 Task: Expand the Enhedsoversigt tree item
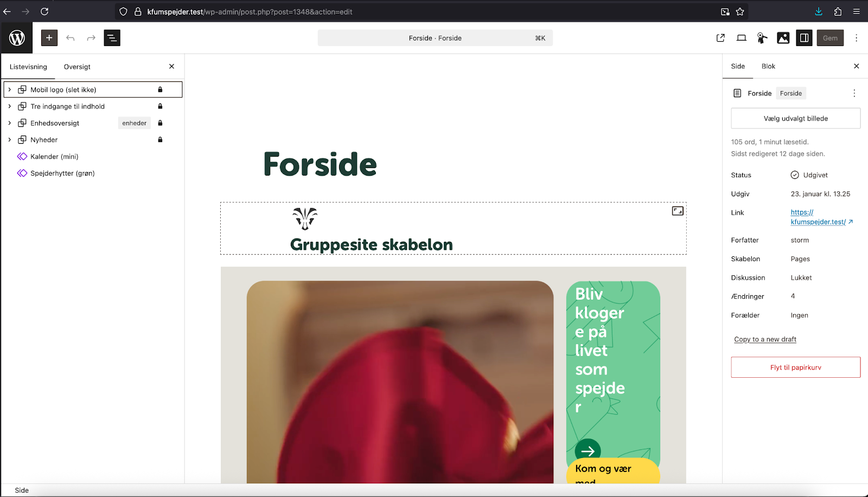pyautogui.click(x=10, y=123)
